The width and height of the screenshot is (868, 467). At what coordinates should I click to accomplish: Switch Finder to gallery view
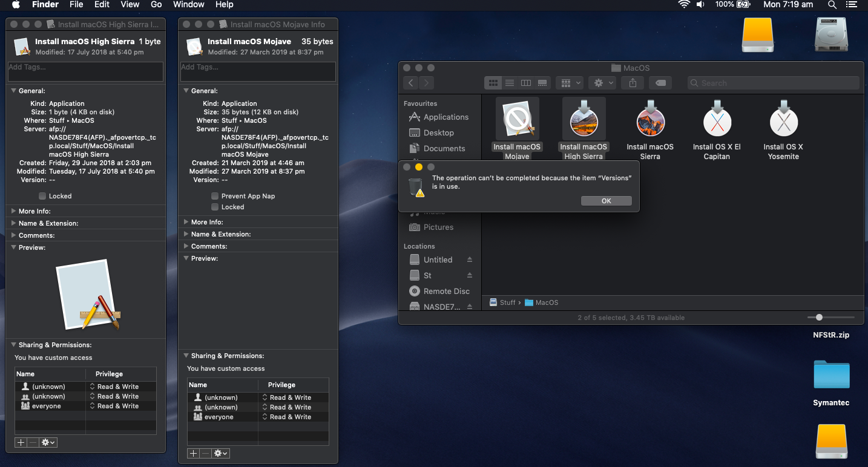(x=542, y=83)
